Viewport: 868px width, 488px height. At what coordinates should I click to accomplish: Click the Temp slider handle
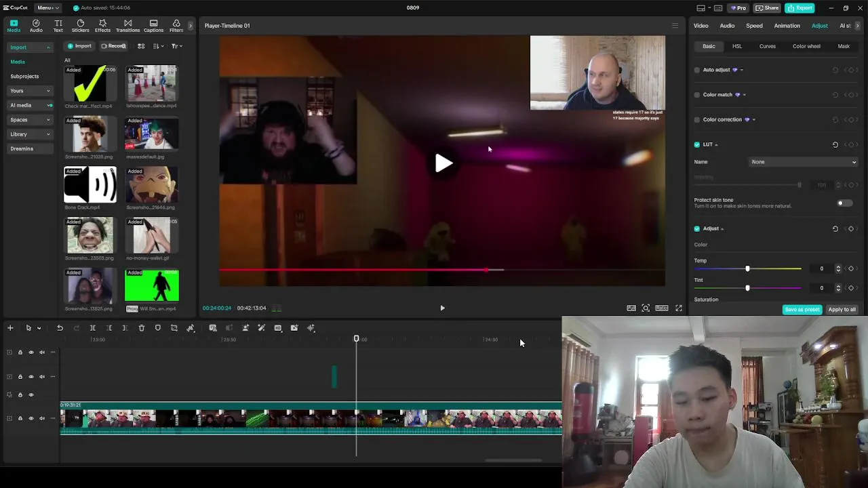click(747, 269)
